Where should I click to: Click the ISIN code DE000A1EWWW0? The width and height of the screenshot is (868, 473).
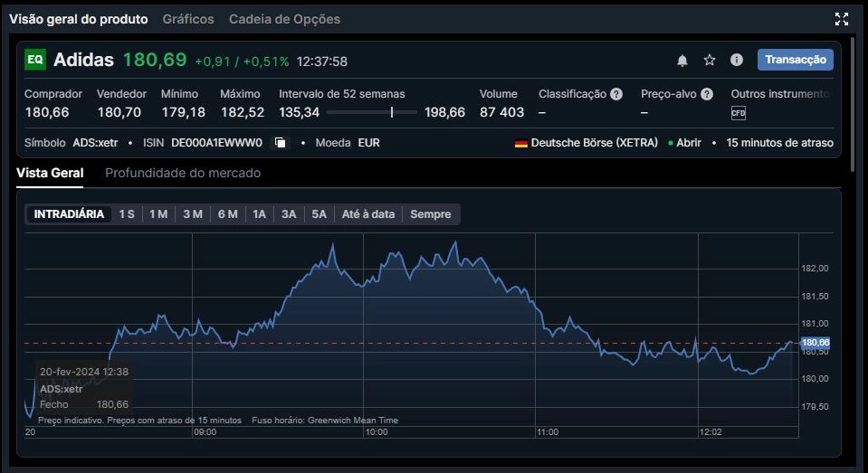coord(216,143)
